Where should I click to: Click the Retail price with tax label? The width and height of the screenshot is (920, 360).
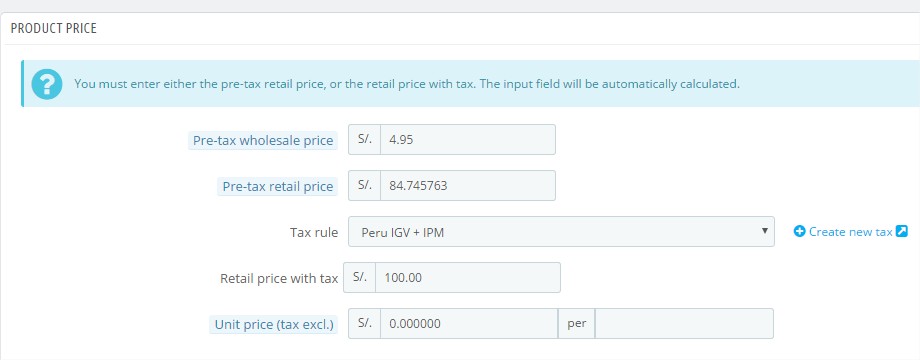point(279,279)
